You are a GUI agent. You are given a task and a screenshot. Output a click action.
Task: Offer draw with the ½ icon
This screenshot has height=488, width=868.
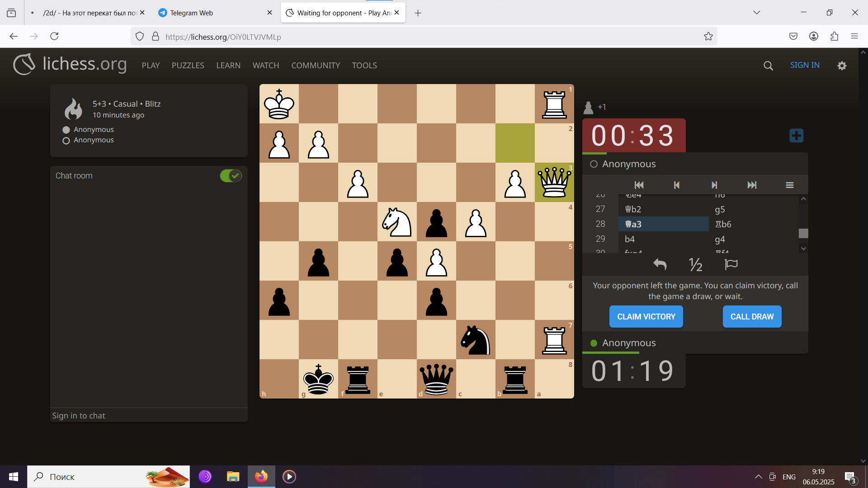coord(695,264)
